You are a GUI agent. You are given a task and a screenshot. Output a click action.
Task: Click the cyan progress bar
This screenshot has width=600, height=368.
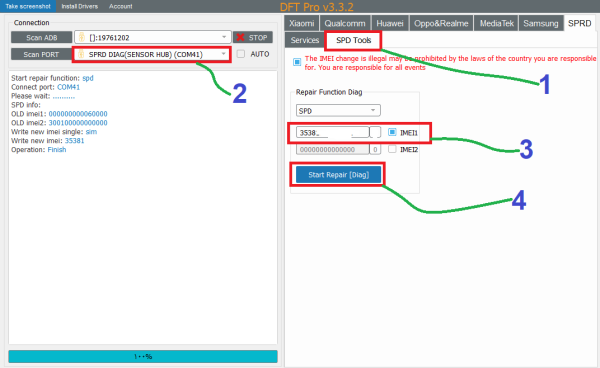pos(143,357)
